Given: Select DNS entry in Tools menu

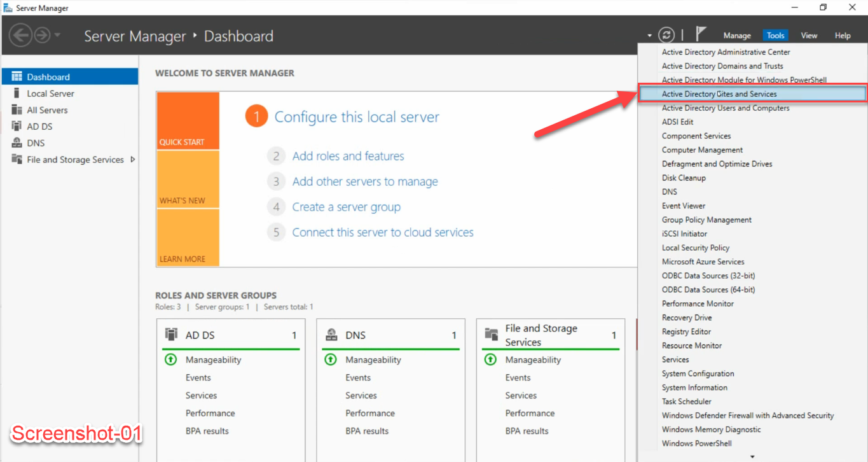Looking at the screenshot, I should [753, 192].
